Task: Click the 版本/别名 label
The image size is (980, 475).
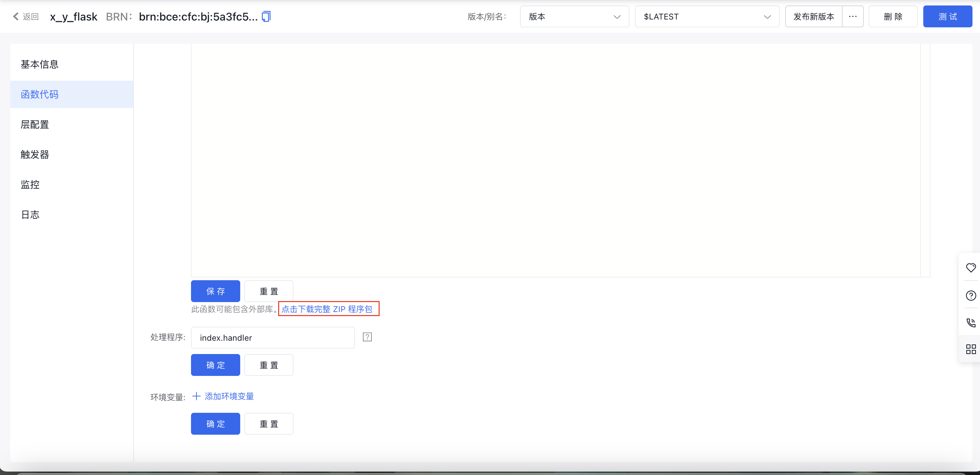Action: (487, 16)
